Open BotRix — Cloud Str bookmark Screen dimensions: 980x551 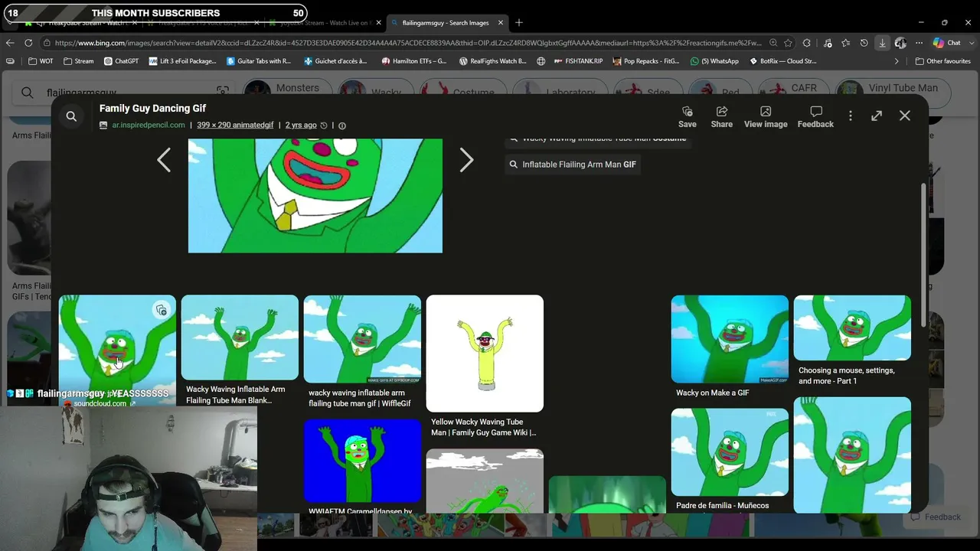coord(783,61)
